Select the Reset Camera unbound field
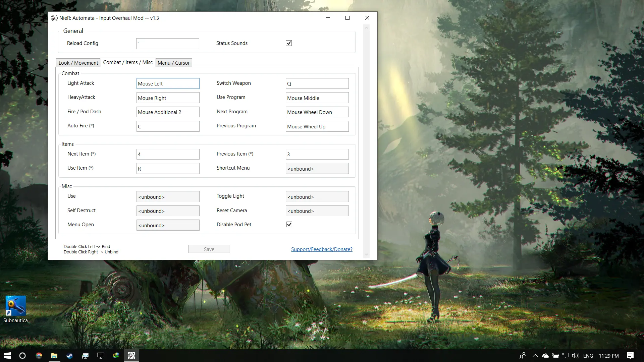Image resolution: width=644 pixels, height=362 pixels. point(317,211)
